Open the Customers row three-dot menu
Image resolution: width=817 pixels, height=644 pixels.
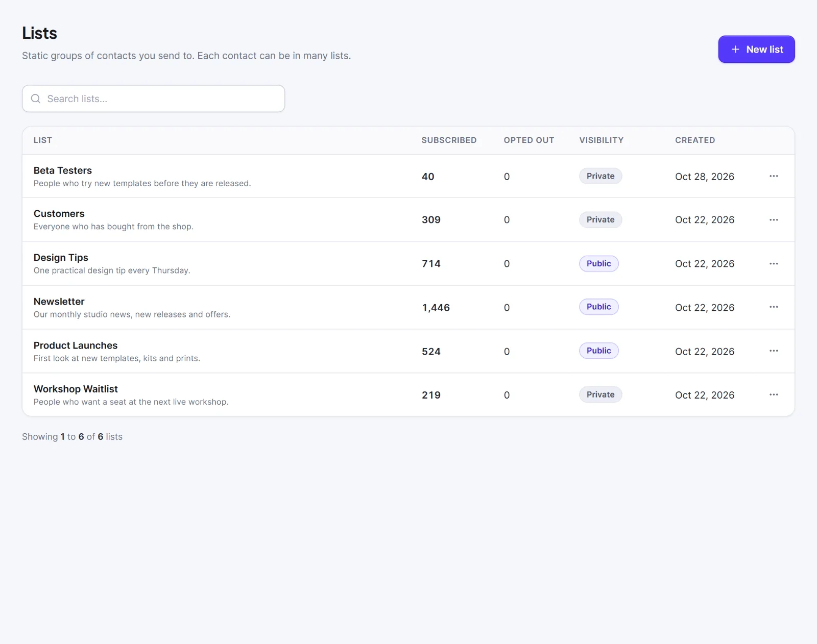774,220
